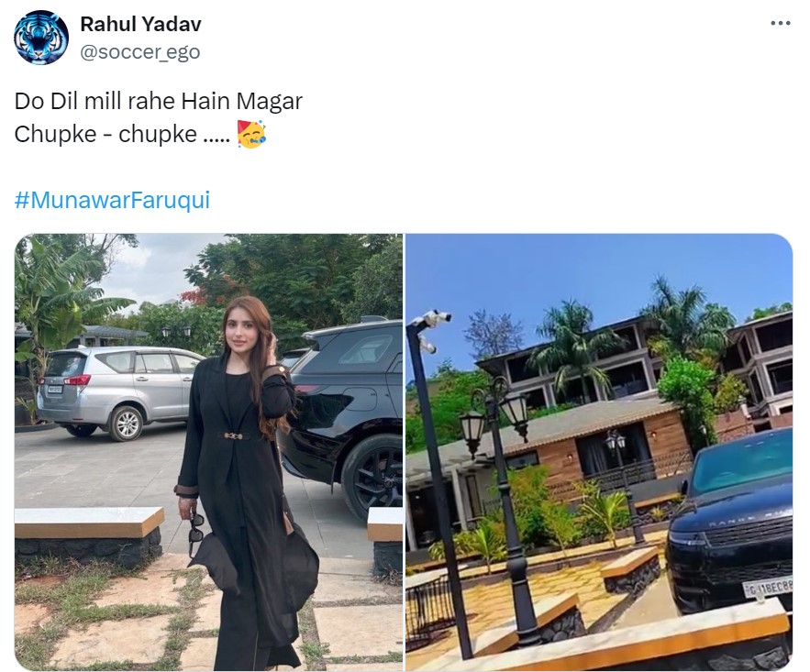810x672 pixels.
Task: Click the Range Rover's license plate
Action: pos(767,587)
